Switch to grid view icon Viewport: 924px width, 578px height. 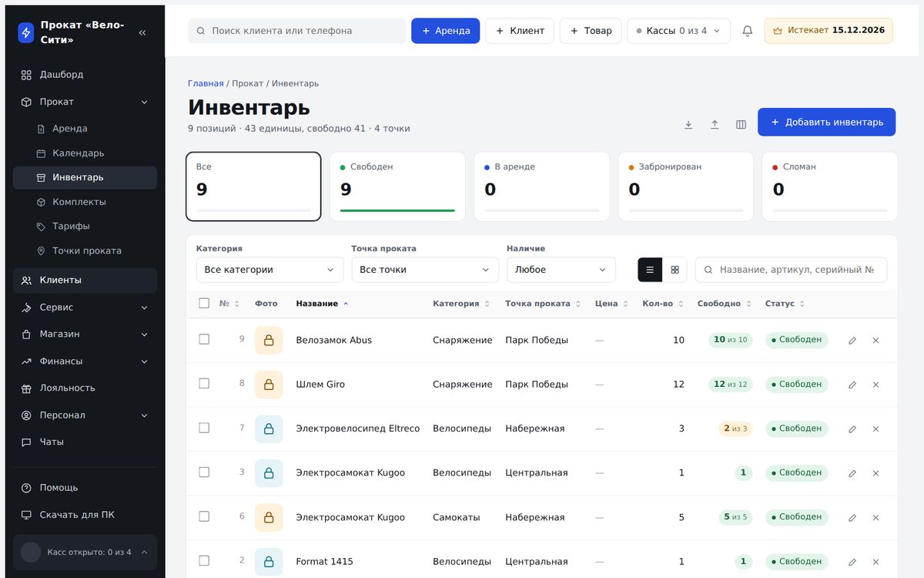tap(675, 270)
